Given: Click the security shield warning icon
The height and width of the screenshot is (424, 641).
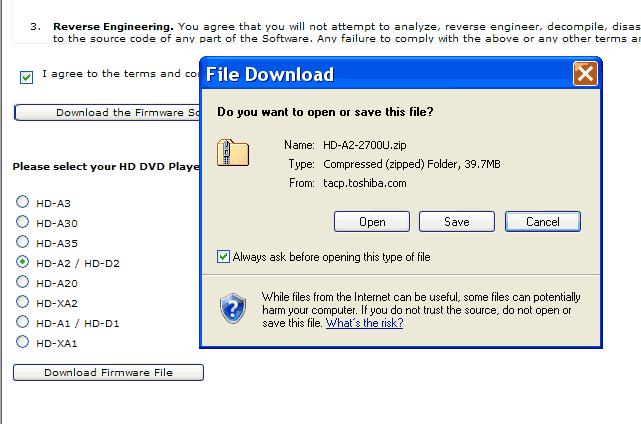Looking at the screenshot, I should [232, 306].
